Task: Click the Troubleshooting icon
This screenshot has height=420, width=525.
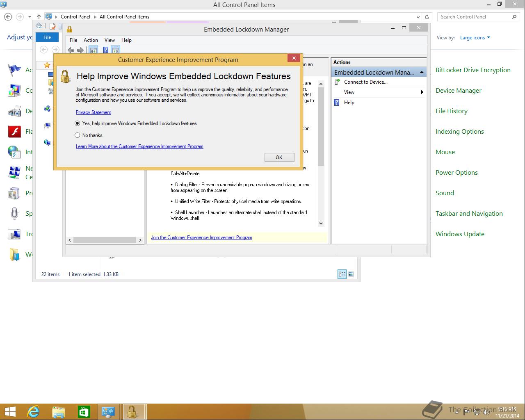Action: click(14, 234)
